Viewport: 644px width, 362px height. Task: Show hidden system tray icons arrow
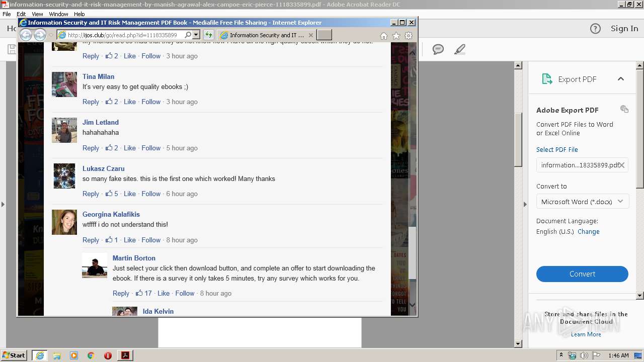click(561, 355)
